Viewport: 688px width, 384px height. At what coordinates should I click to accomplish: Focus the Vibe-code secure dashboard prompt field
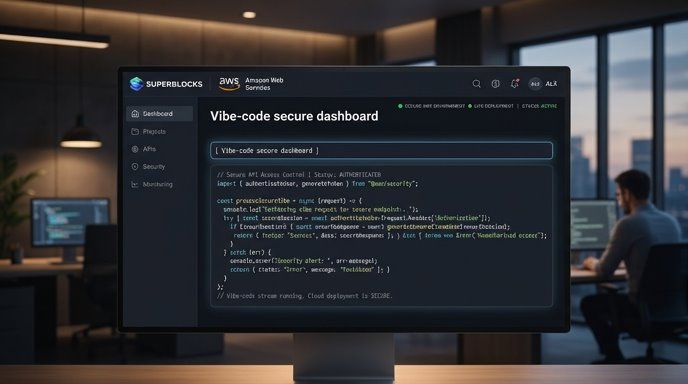(x=381, y=151)
